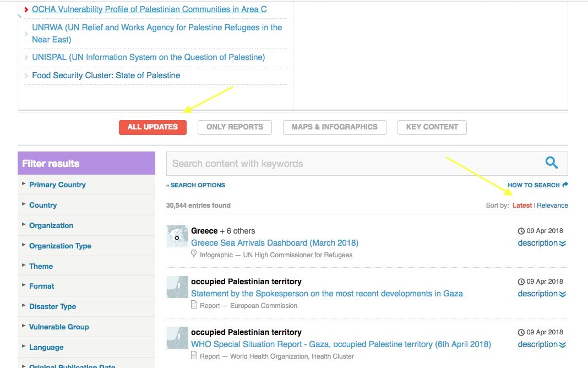Click the "occupied Palestinian territory" heading above the WHO report
This screenshot has width=588, height=368.
tap(246, 332)
